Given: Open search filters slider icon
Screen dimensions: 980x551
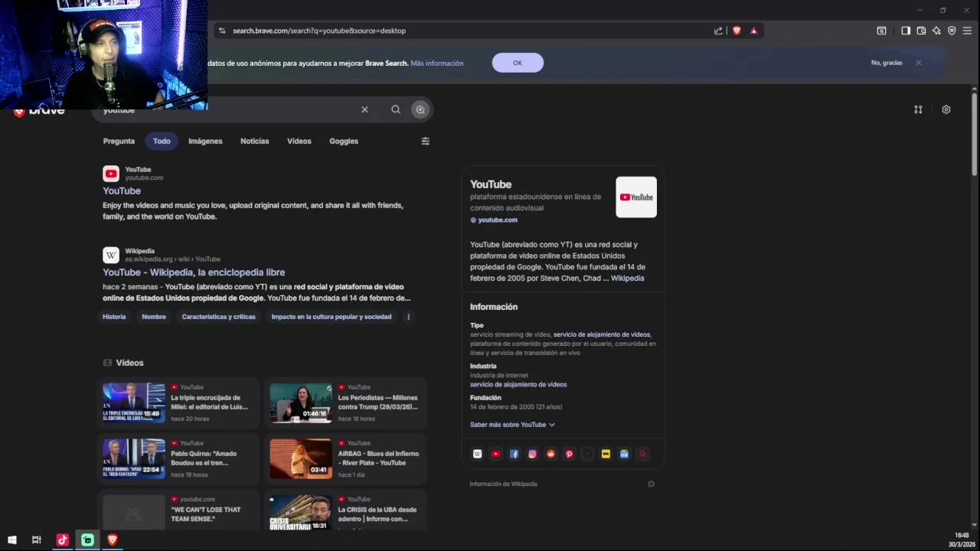Looking at the screenshot, I should point(426,141).
